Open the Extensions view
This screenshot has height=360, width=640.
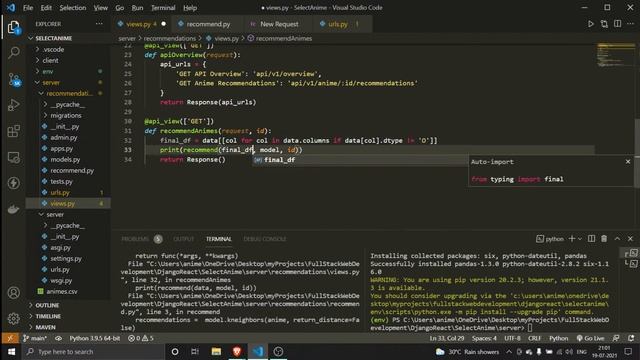(x=13, y=131)
